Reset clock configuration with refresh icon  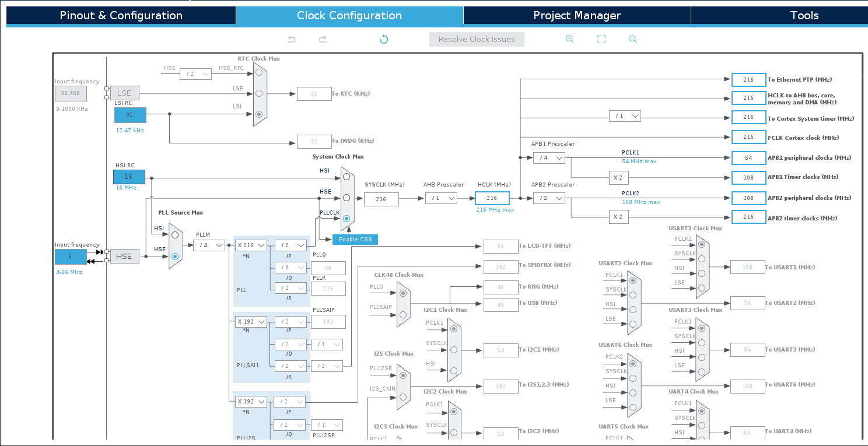pos(383,39)
